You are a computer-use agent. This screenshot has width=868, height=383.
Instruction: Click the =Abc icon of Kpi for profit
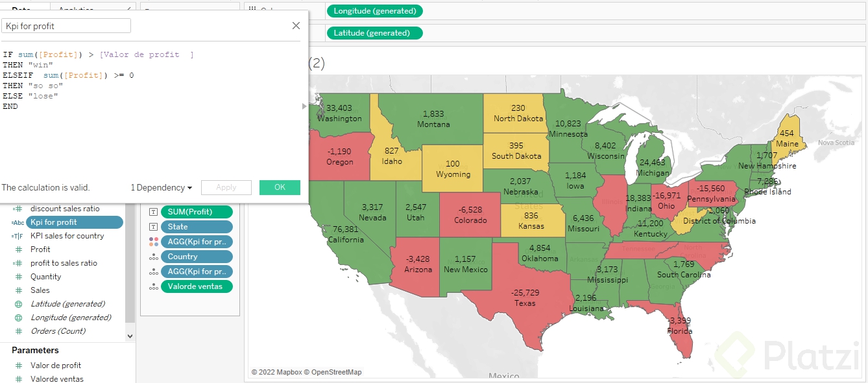pos(18,222)
